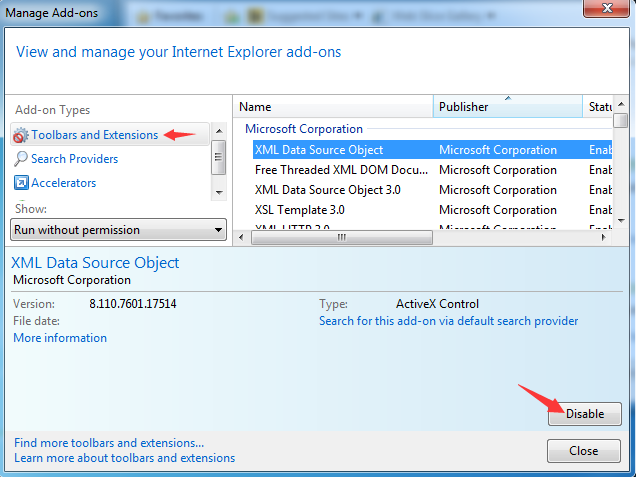
Task: Select Free Threaded XML DOM Document row
Action: 432,170
